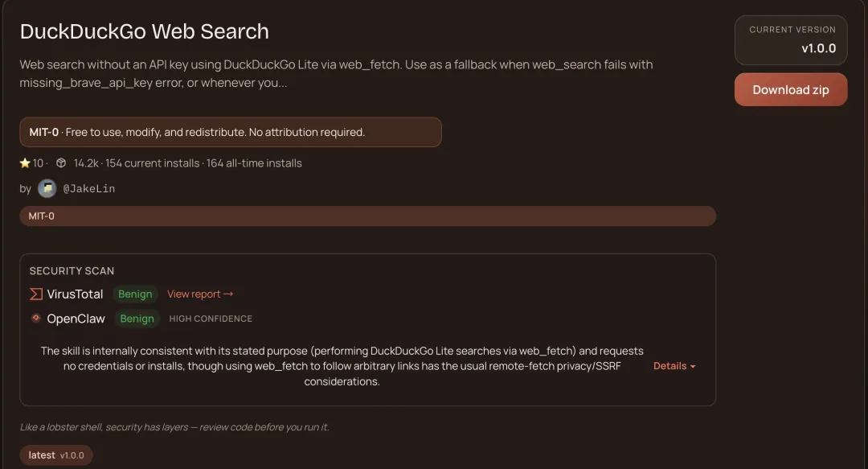The width and height of the screenshot is (868, 469).
Task: Open the VirusTotal View report link
Action: coord(200,294)
